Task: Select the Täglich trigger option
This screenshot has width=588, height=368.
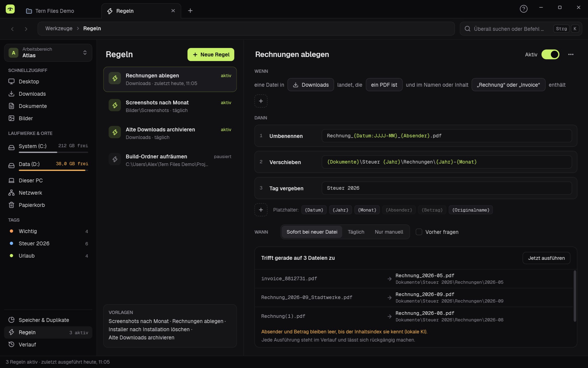Action: (356, 232)
